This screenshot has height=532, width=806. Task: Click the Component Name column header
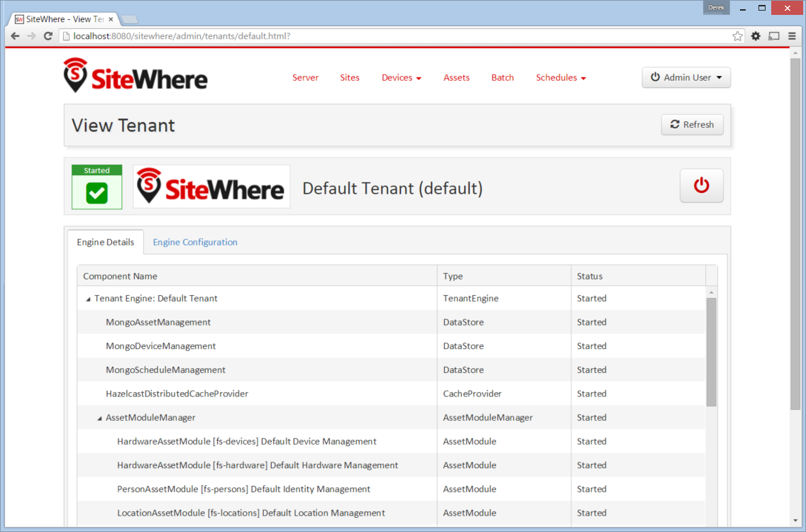[x=257, y=276]
